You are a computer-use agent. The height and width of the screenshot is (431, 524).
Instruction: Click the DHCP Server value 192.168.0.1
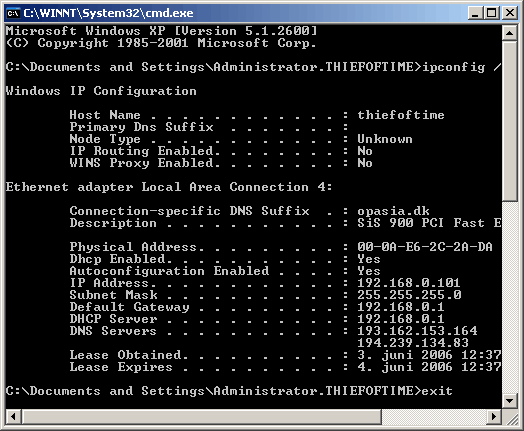pos(401,319)
